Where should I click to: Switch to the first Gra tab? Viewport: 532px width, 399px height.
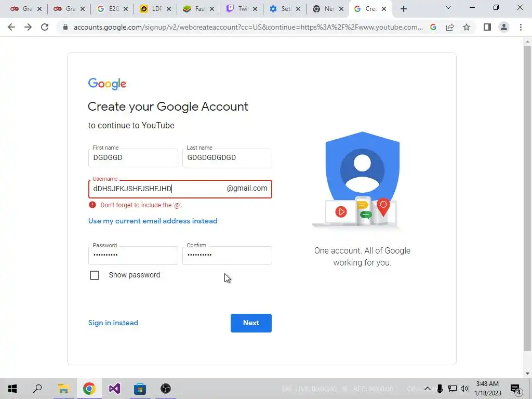click(x=21, y=9)
